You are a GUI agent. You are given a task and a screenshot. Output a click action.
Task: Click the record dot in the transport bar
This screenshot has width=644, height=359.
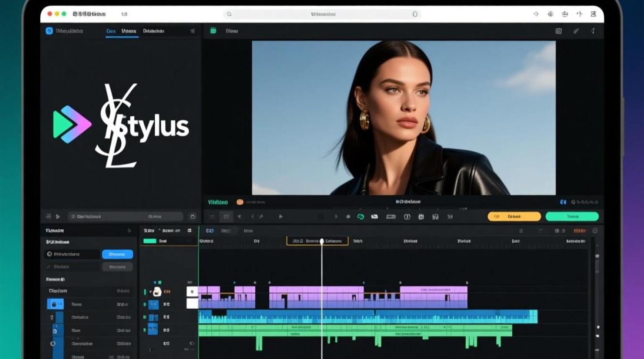pos(348,217)
